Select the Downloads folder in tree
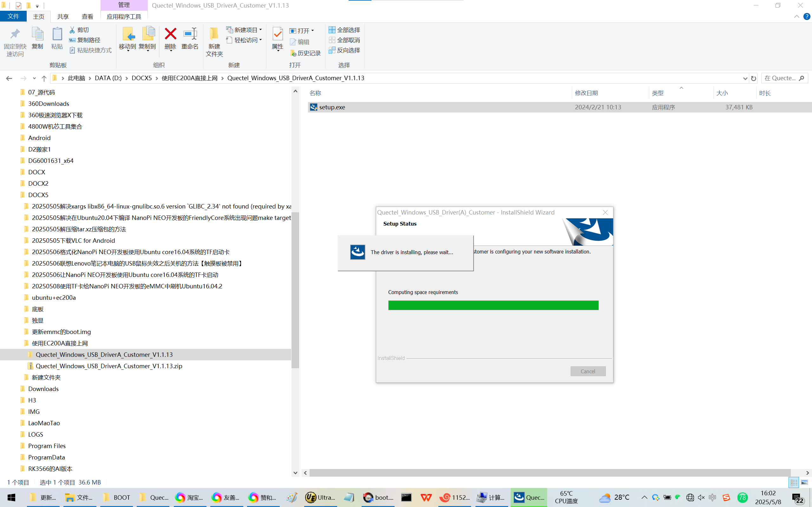 pyautogui.click(x=43, y=388)
